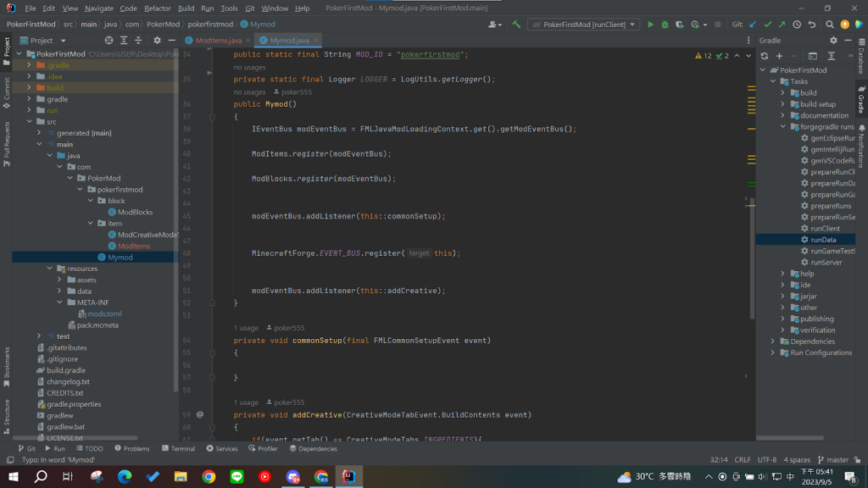The image size is (868, 488).
Task: Jump to next highlighted error arrow
Action: tap(748, 56)
